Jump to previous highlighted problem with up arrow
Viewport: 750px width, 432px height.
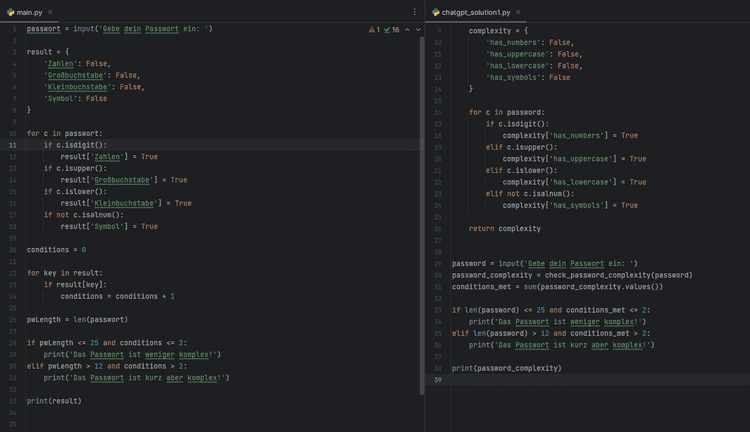(407, 30)
